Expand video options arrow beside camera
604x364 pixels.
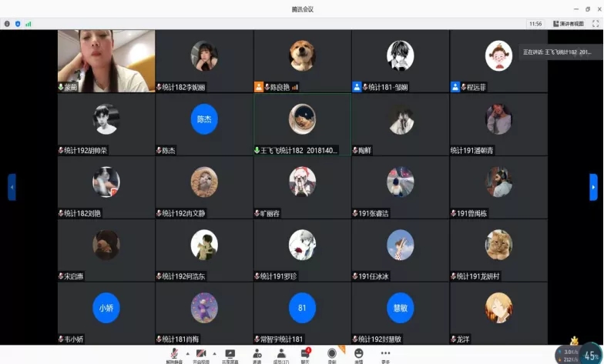(213, 352)
